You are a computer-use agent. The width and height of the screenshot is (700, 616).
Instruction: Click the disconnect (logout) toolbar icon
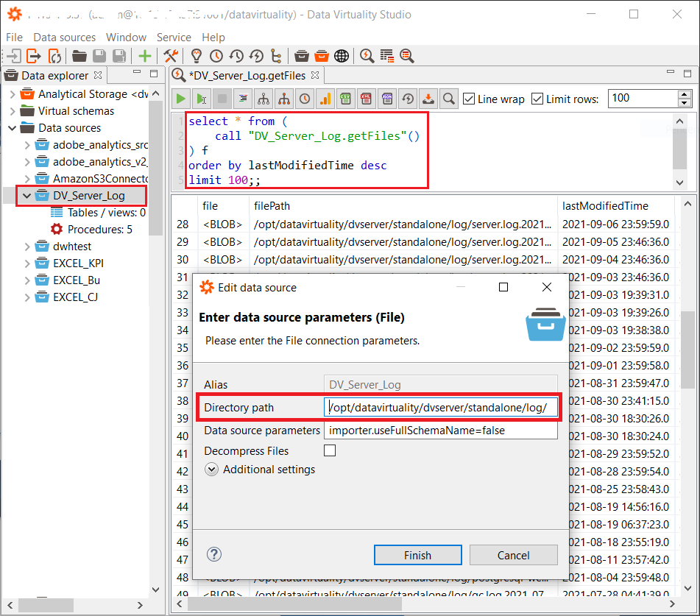(34, 56)
